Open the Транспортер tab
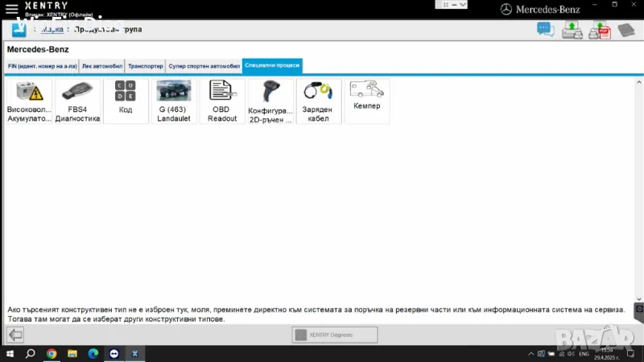Viewport: 644px width, 362px height. [146, 66]
